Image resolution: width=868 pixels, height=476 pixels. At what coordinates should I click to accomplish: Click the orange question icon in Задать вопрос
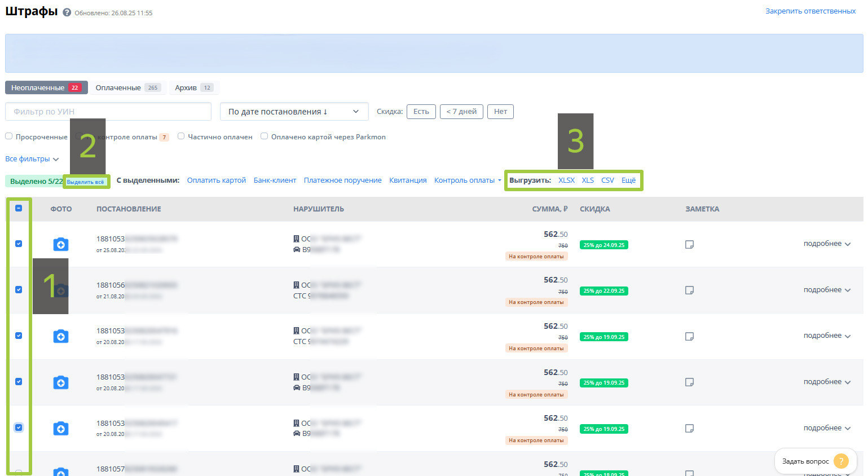(840, 461)
